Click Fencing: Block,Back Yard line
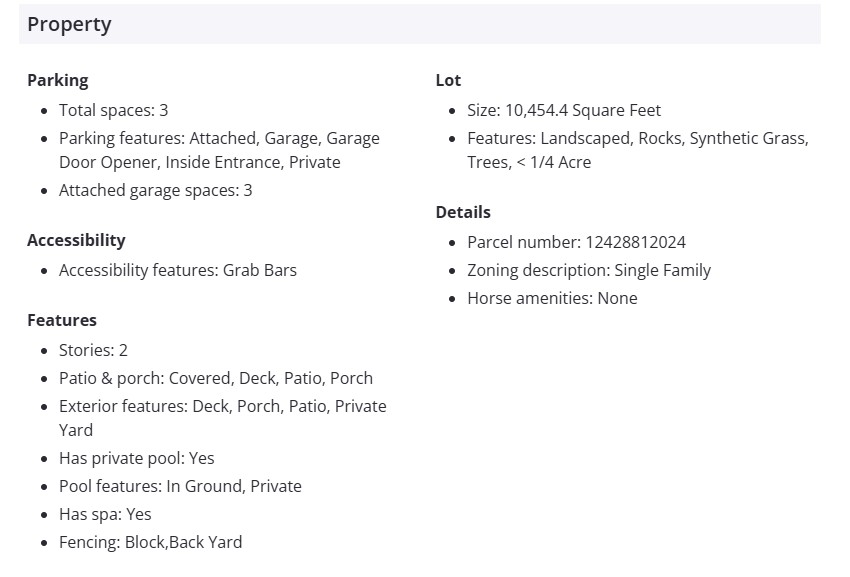 point(150,542)
